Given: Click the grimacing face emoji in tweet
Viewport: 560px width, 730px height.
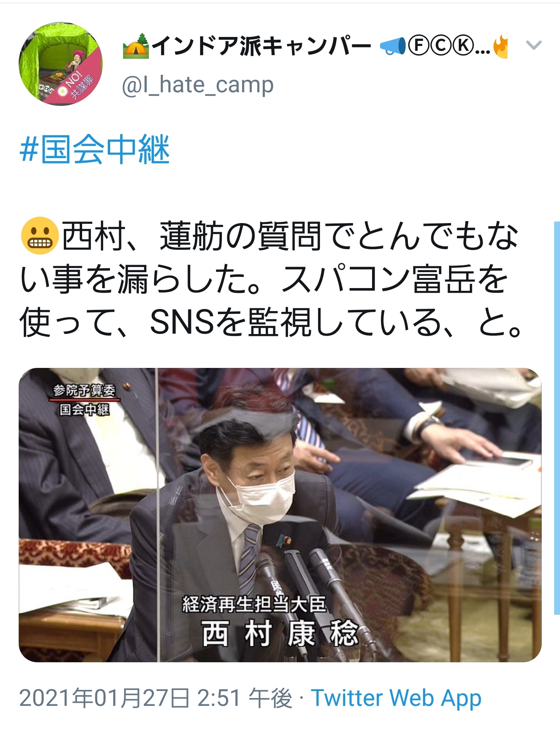Looking at the screenshot, I should pos(40,236).
